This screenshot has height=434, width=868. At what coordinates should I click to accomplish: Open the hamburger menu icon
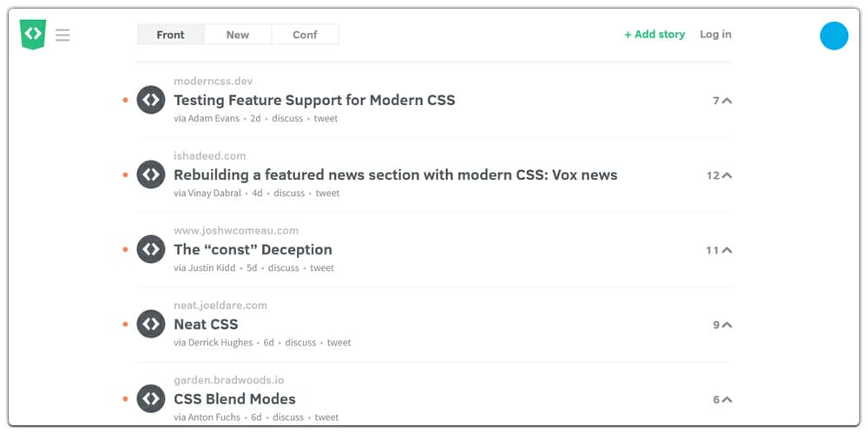click(62, 35)
